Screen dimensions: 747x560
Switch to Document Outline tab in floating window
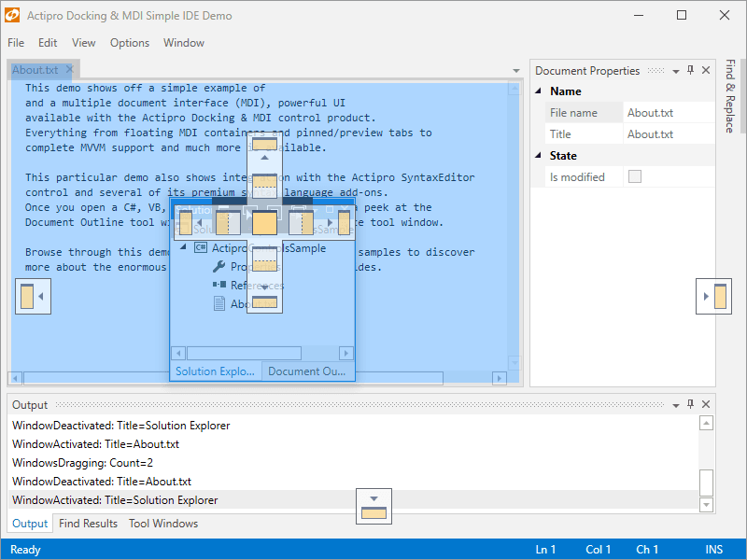pos(307,371)
